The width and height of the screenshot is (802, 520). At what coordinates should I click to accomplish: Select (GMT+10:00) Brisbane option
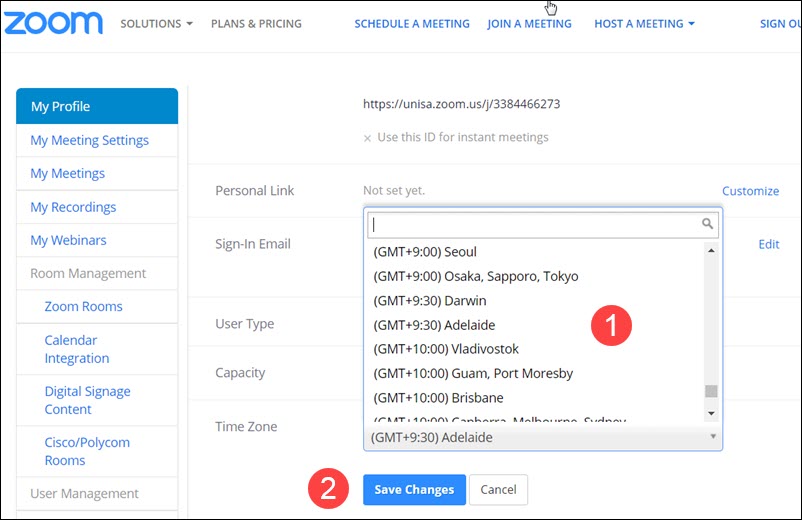tap(534, 398)
